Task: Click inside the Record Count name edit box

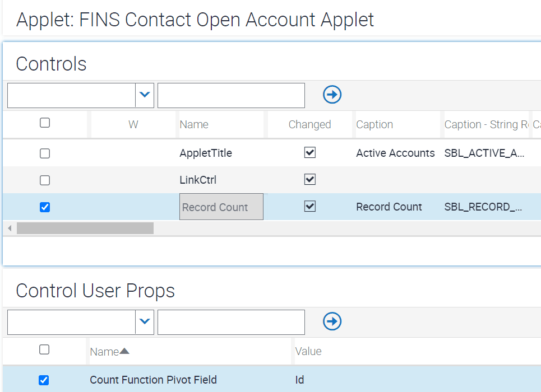Action: tap(221, 207)
